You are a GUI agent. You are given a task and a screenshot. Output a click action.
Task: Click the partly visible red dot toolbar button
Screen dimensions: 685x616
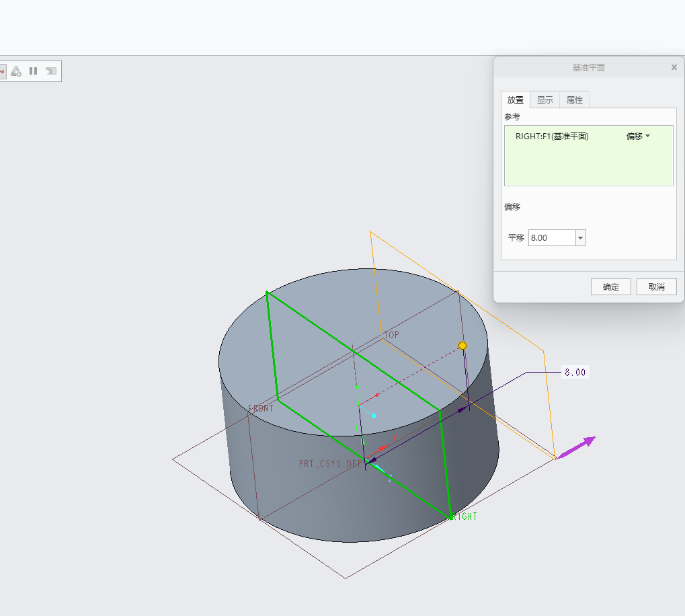coord(2,71)
